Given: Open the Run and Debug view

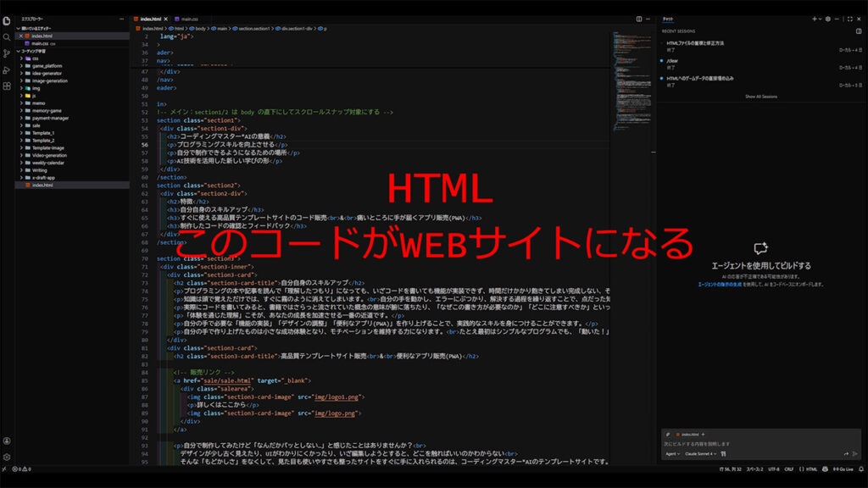Looking at the screenshot, I should coord(7,69).
